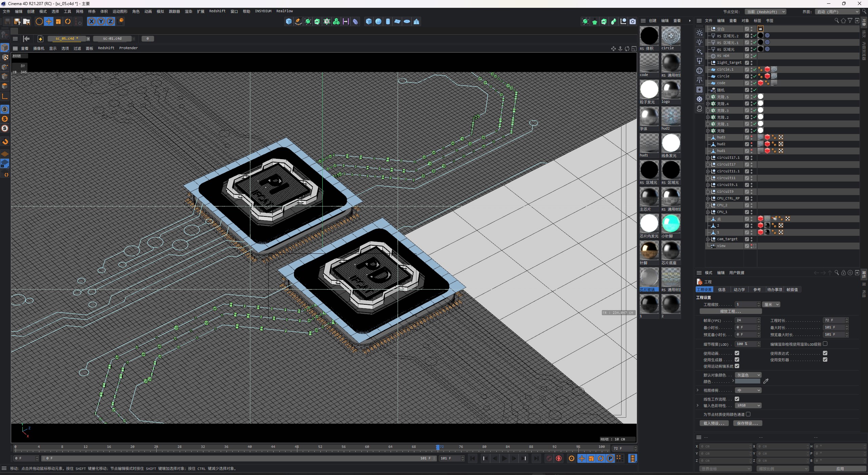
Task: Jump to the end of the animation
Action: tap(536, 458)
